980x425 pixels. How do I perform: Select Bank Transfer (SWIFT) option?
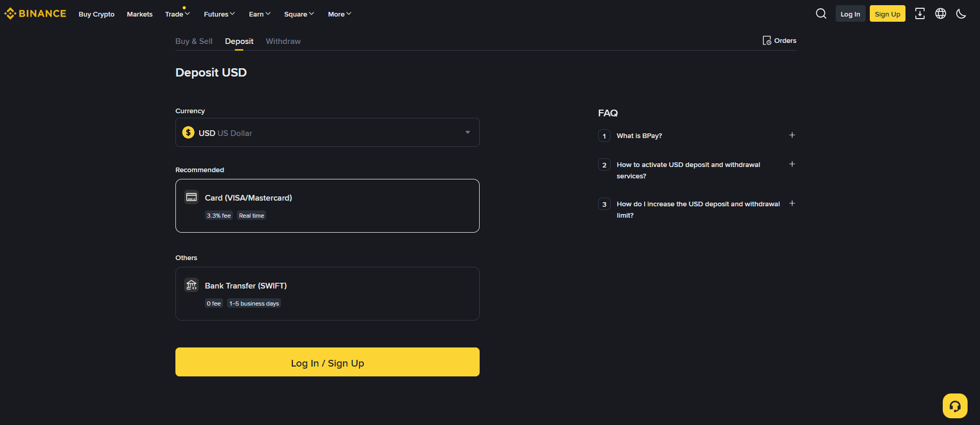pos(328,294)
